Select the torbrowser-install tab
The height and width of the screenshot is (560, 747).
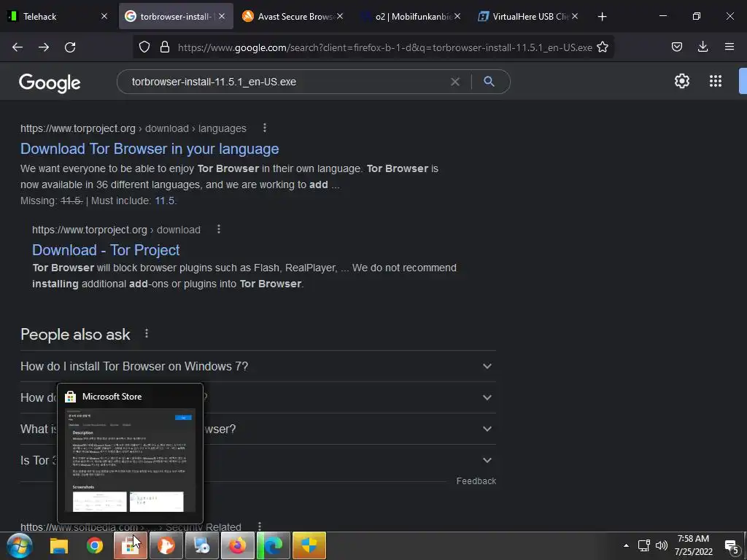pyautogui.click(x=174, y=16)
